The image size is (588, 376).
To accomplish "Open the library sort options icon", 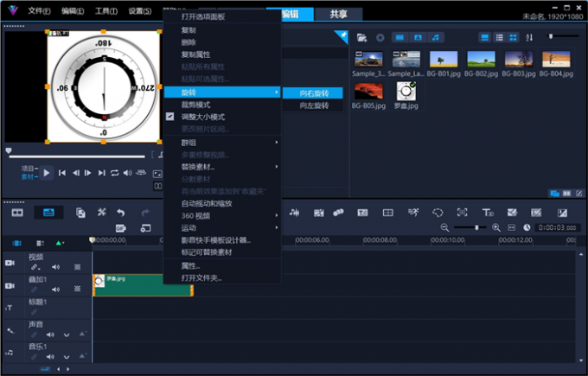I will pyautogui.click(x=529, y=37).
